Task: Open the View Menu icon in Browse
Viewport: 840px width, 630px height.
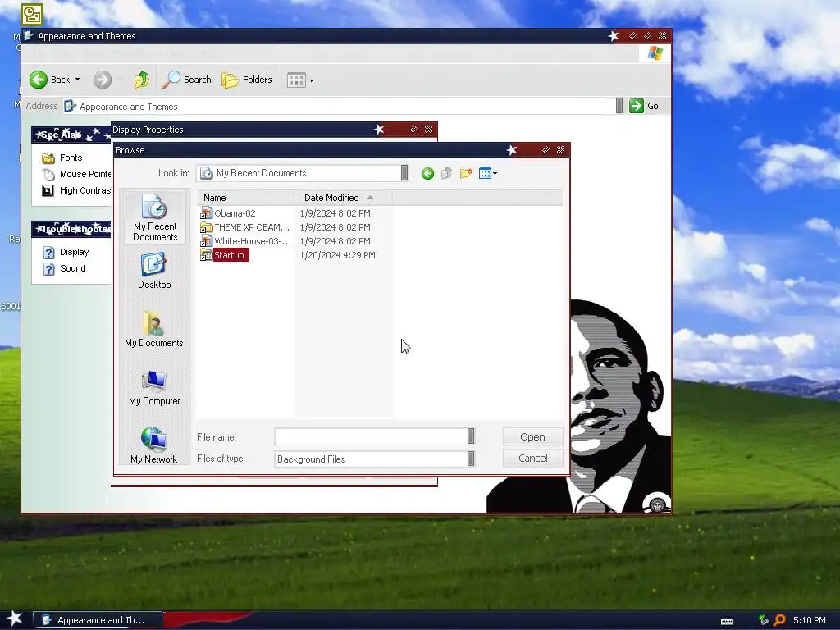Action: (487, 174)
